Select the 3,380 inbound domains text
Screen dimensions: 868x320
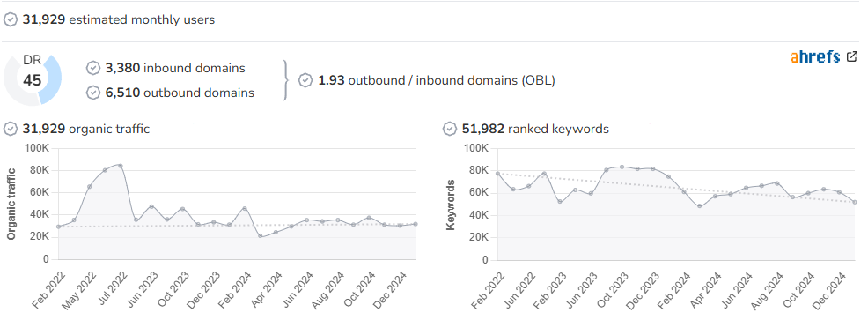click(x=175, y=68)
